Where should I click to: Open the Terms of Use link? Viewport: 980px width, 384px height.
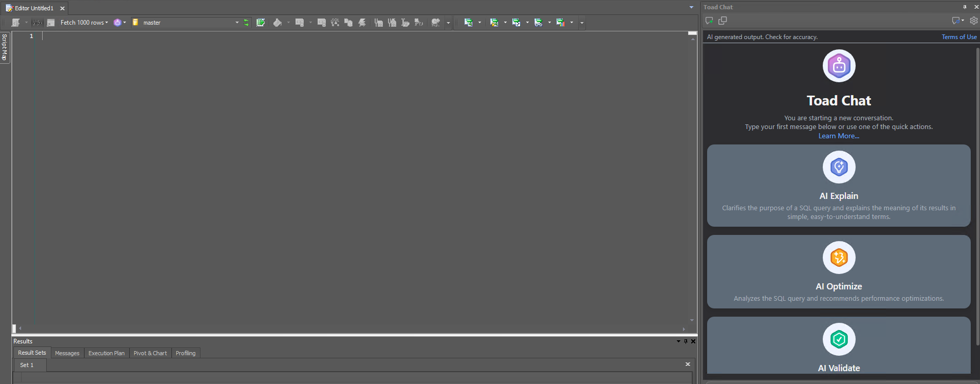click(x=959, y=37)
